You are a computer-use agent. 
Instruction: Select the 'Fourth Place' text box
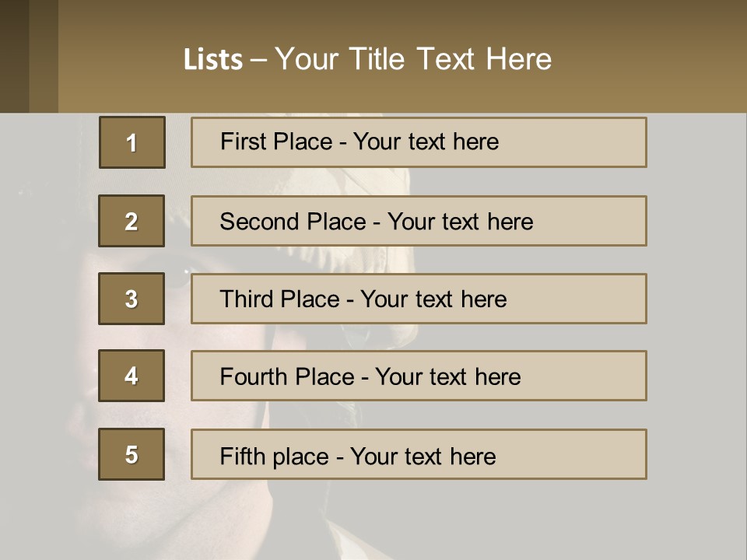pos(419,376)
